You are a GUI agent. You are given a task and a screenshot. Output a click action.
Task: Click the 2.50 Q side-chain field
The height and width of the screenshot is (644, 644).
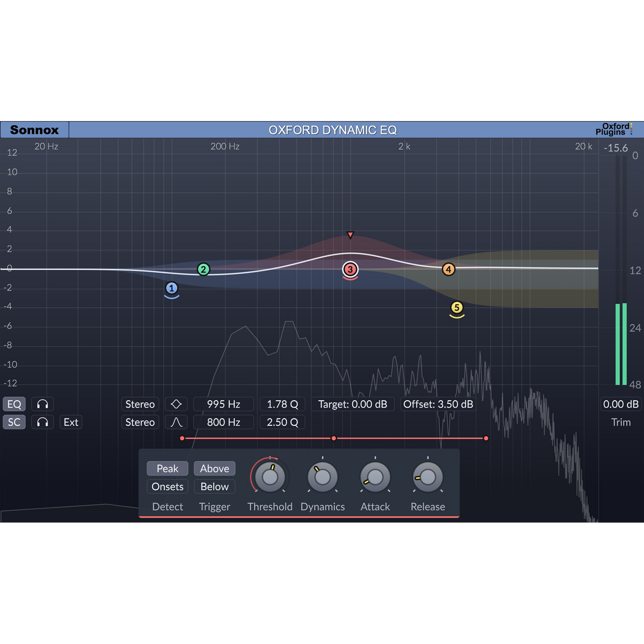pos(282,422)
